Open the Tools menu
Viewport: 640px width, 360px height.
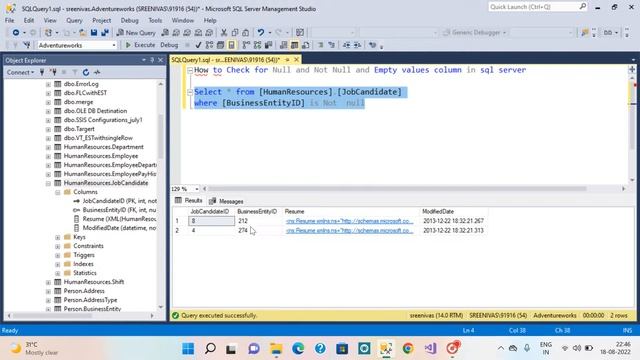pos(155,20)
